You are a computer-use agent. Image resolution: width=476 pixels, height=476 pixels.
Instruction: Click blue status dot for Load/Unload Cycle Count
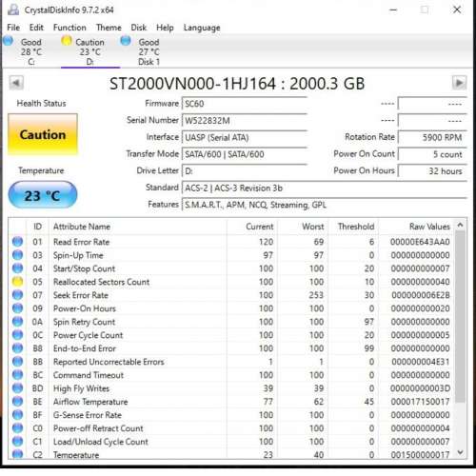pos(17,442)
